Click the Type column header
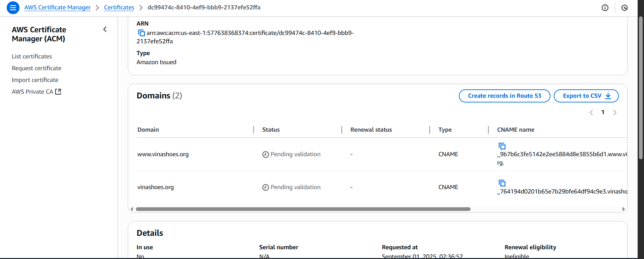The height and width of the screenshot is (259, 644). tap(445, 130)
